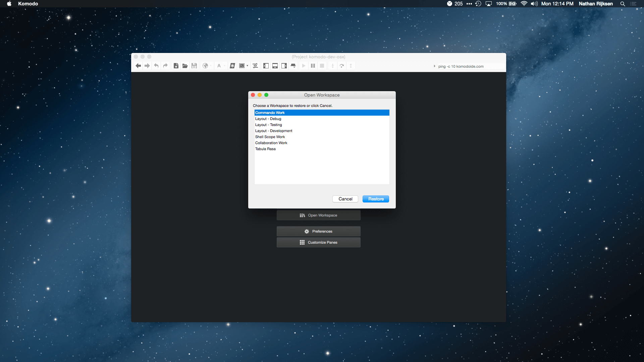Select Commando Work workspace
This screenshot has height=362, width=644.
(x=322, y=113)
